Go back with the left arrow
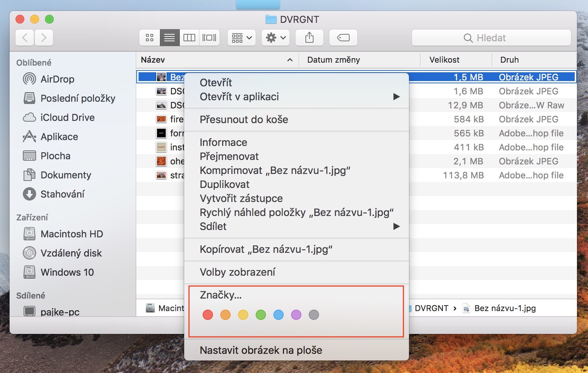Image resolution: width=588 pixels, height=373 pixels. point(25,38)
